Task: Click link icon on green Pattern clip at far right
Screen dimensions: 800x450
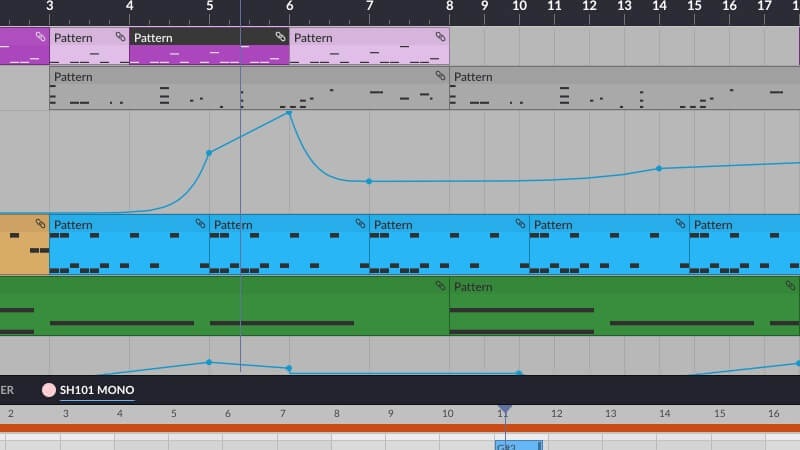Action: [x=790, y=286]
